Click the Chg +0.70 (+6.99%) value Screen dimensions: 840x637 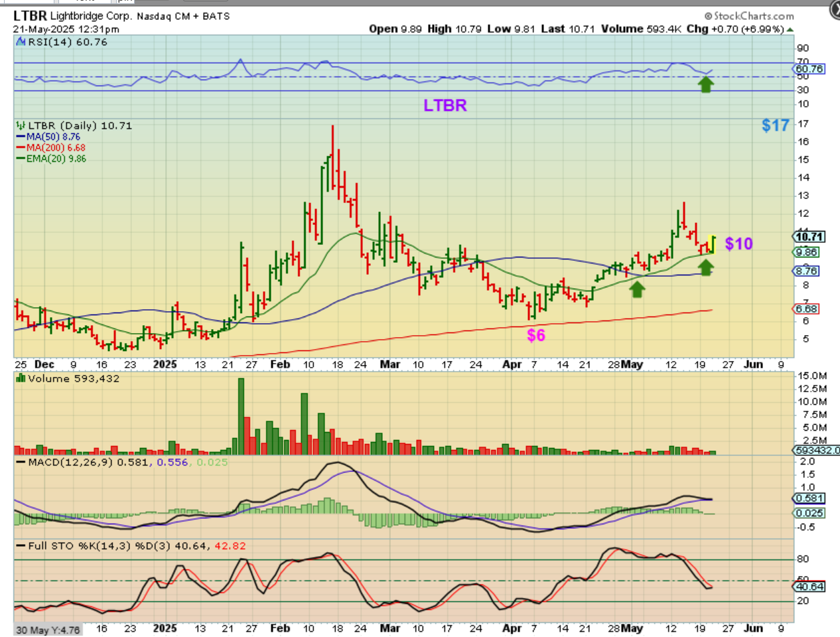(735, 29)
